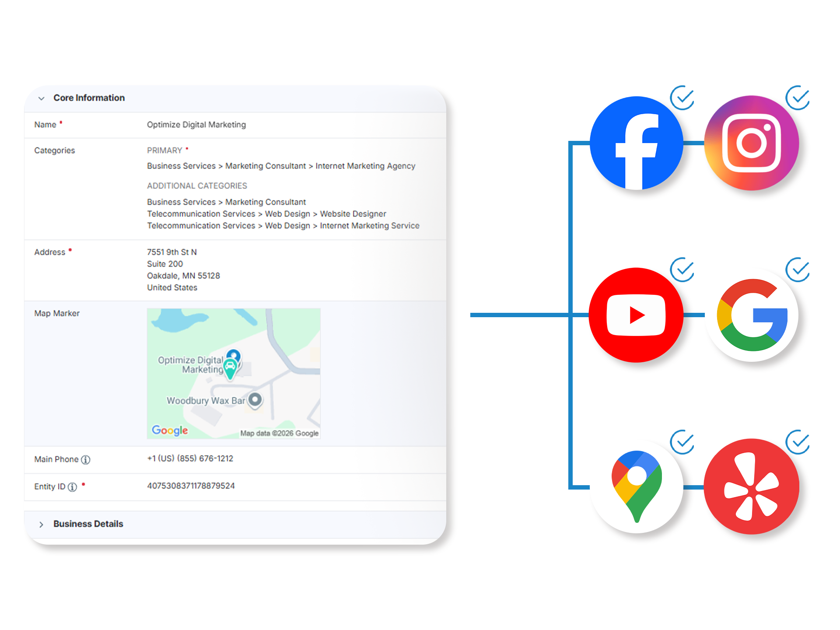
Task: Click the Yelp burst logo icon
Action: [x=752, y=486]
